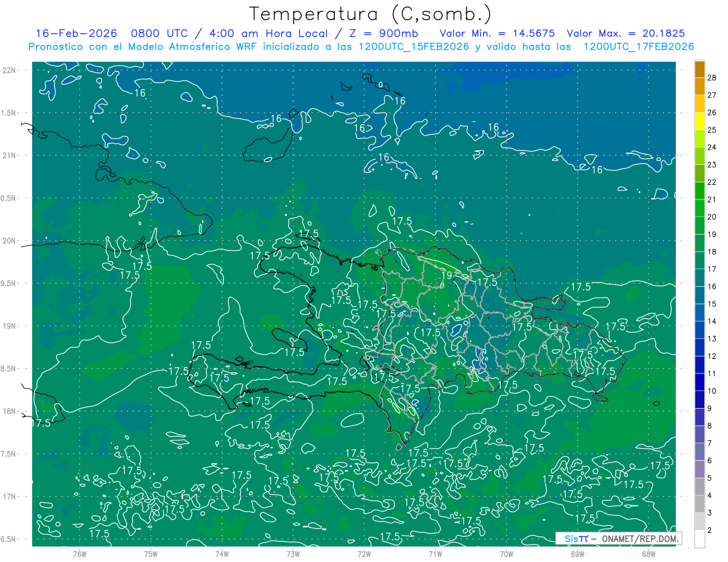Pick the orange legend swatch between 27 and 28
The height and width of the screenshot is (562, 728).
(x=699, y=86)
